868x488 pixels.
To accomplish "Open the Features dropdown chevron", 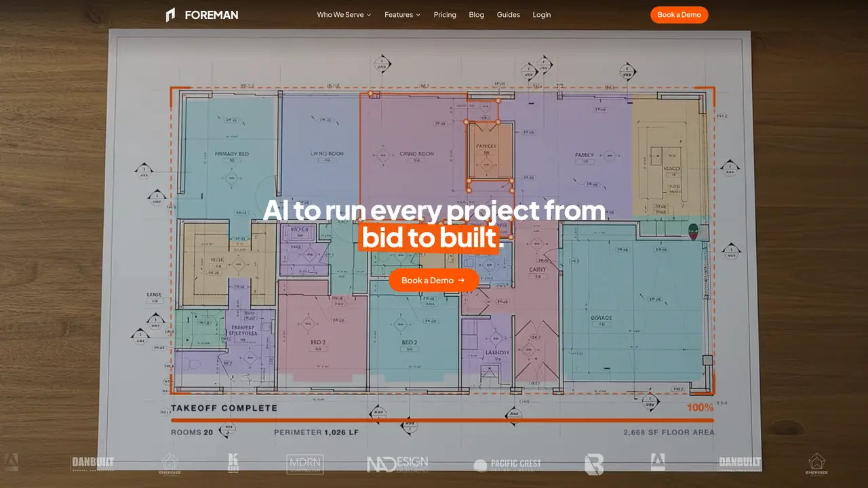I will tap(418, 15).
